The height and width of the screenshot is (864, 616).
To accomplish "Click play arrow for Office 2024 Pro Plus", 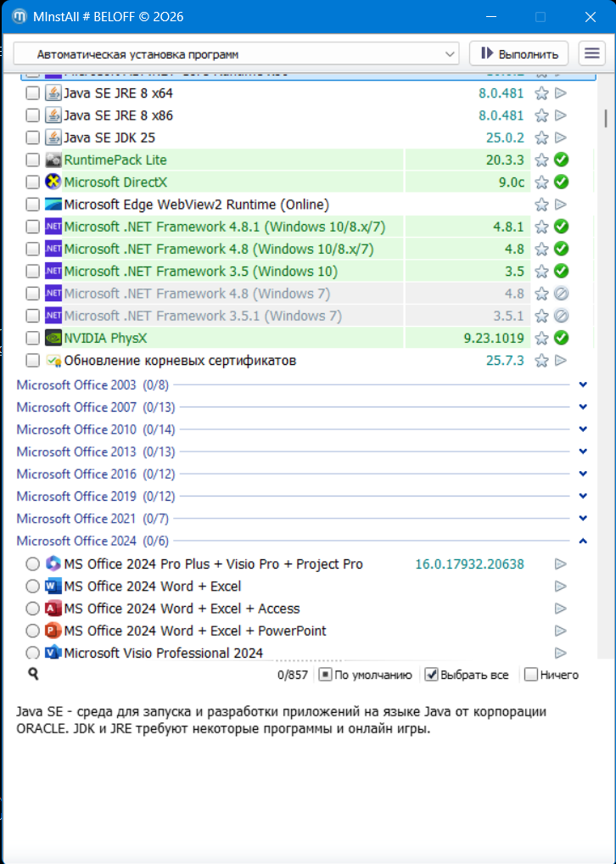I will pos(561,564).
